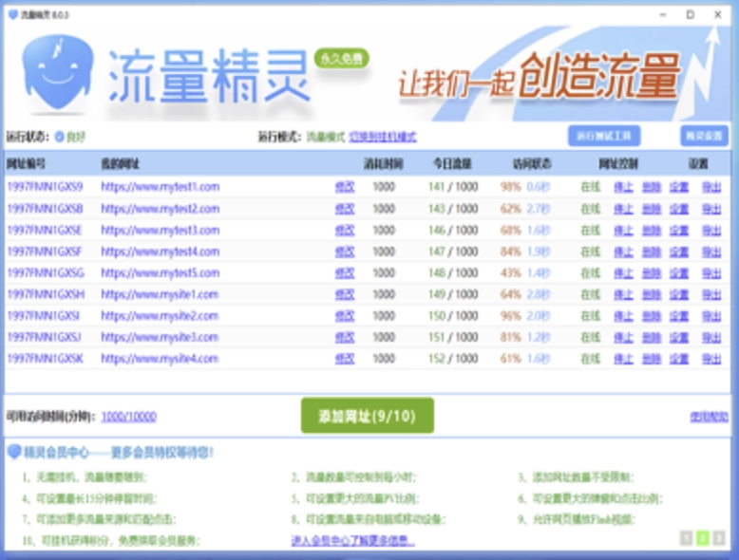The width and height of the screenshot is (739, 560).
Task: Open 设置 for the mysite1.com row
Action: [679, 294]
